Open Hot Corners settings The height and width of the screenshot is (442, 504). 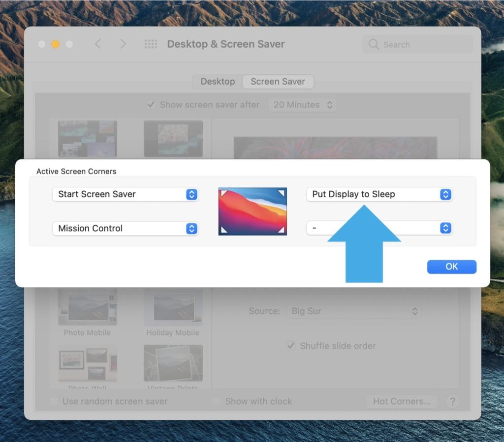[x=402, y=401]
